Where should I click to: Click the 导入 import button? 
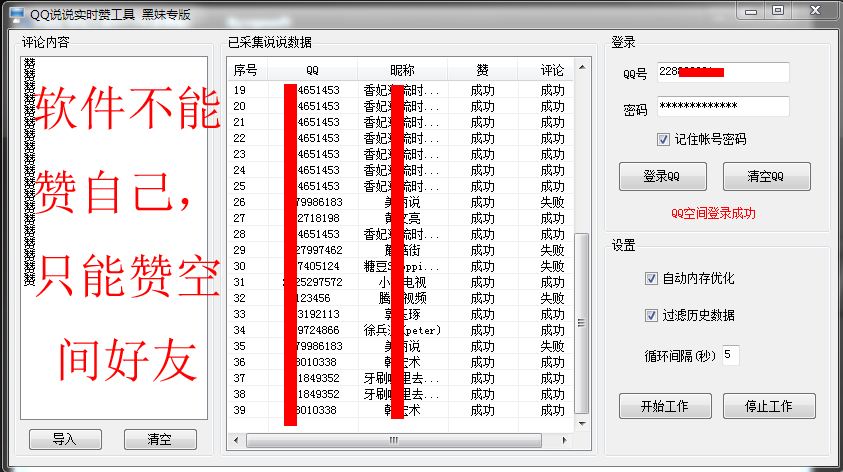point(65,439)
